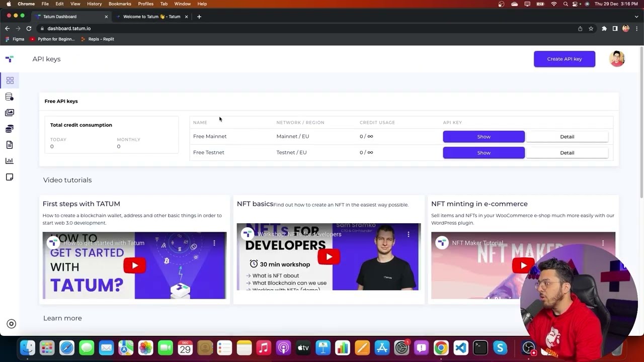Viewport: 644px width, 362px height.
Task: Click the circular icon at sidebar bottom
Action: tap(11, 324)
